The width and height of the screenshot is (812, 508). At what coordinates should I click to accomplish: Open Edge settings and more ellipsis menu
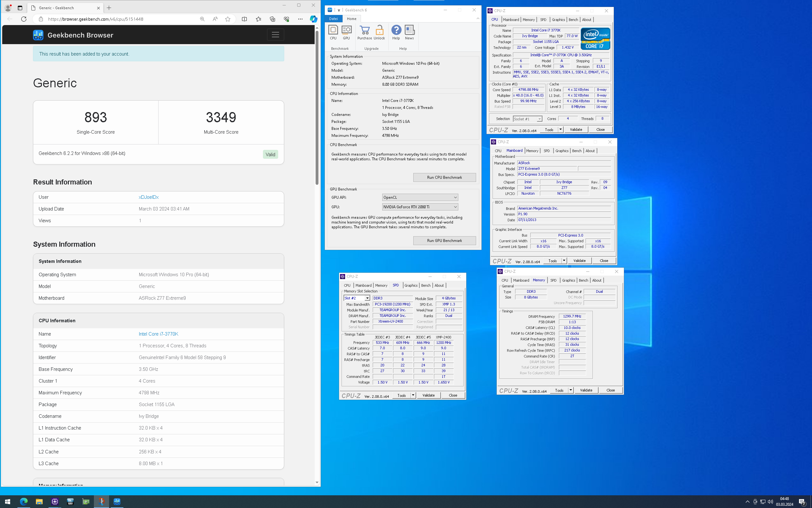300,19
